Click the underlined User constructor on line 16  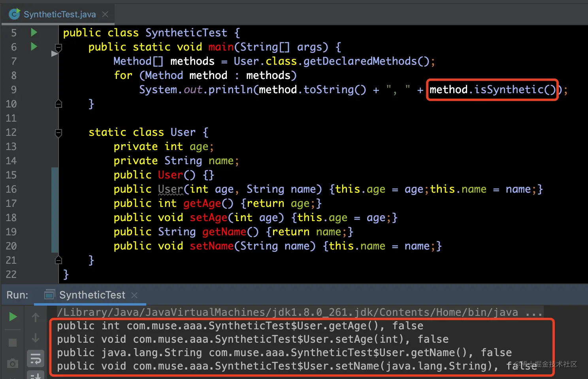(170, 189)
